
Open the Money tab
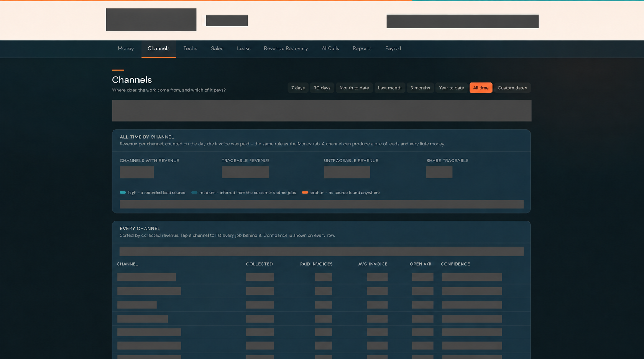pos(126,49)
